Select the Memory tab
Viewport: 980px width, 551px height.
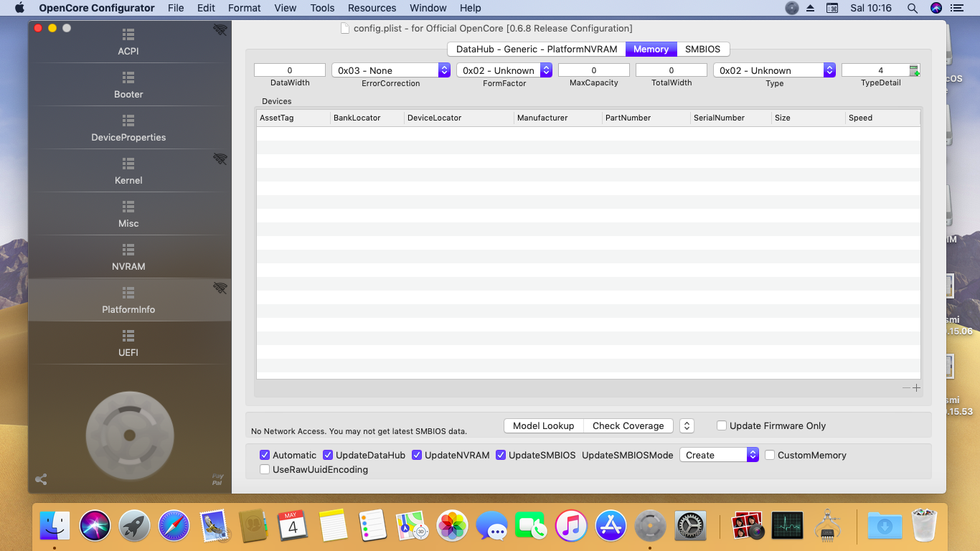pos(651,49)
